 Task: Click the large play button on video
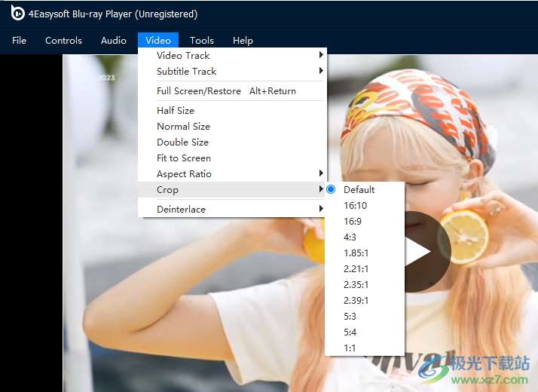[x=426, y=252]
